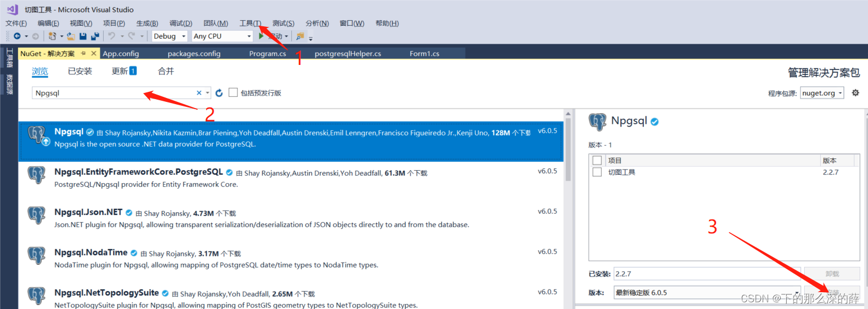
Task: Click the Open File folder icon
Action: pos(71,36)
